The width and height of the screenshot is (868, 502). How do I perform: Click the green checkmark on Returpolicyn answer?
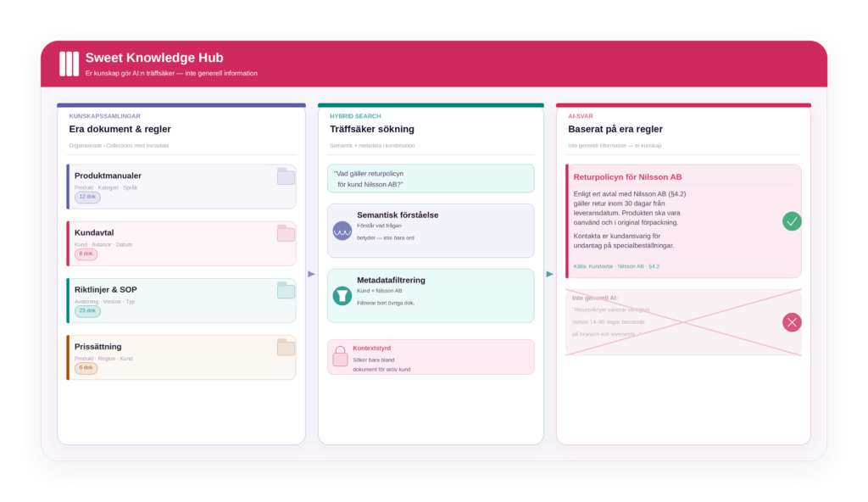pyautogui.click(x=792, y=221)
